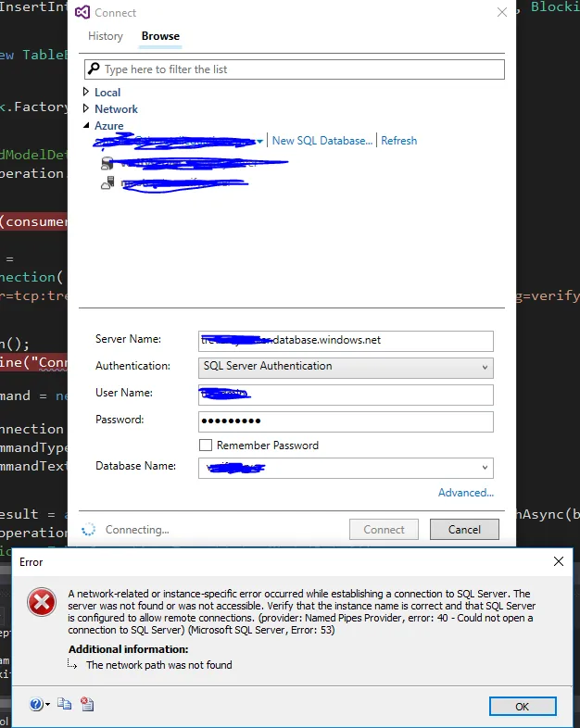Click the Password input field
580x728 pixels.
pyautogui.click(x=346, y=421)
